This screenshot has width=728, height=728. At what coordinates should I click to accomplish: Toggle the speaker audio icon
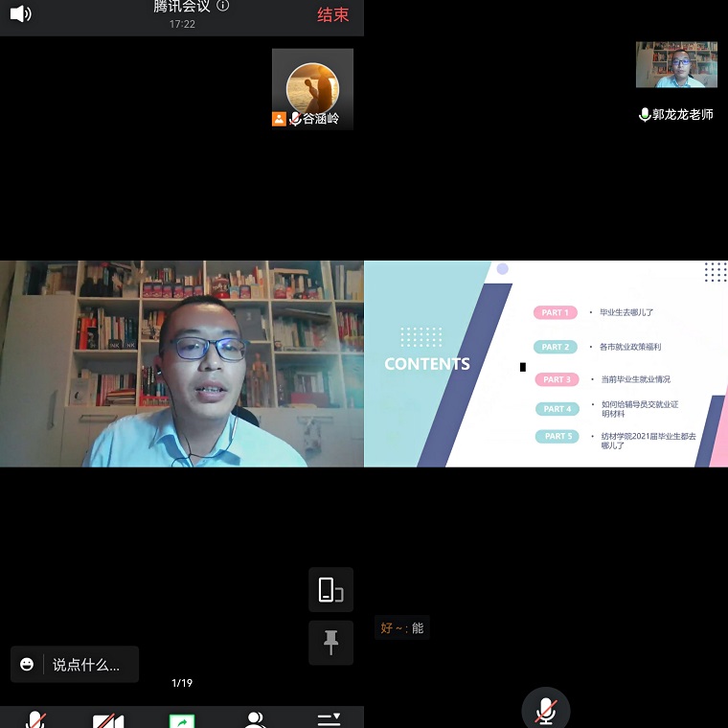click(20, 13)
